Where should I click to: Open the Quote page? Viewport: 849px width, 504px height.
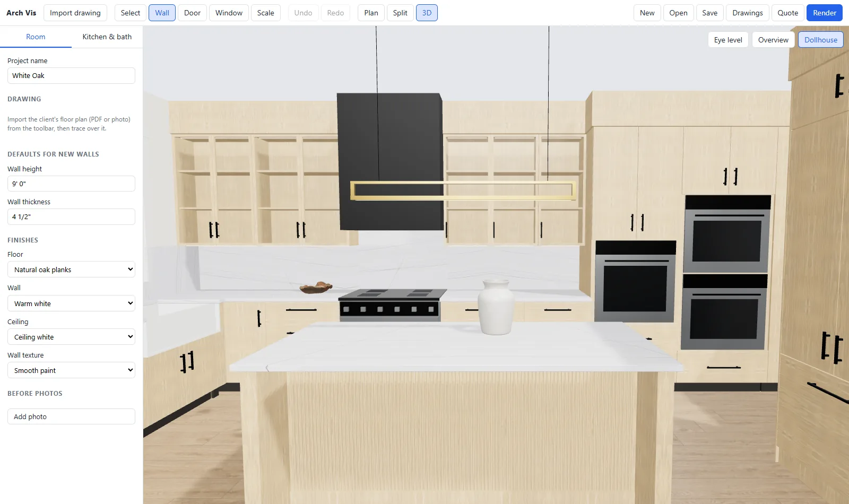click(x=788, y=13)
